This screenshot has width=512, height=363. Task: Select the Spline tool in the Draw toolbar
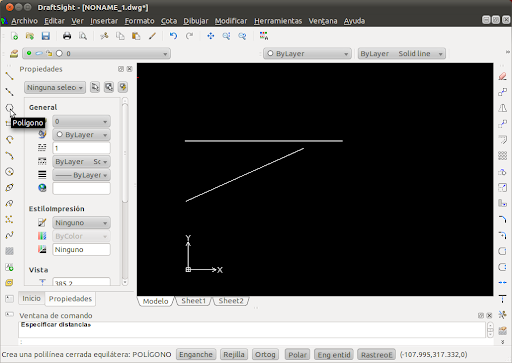[x=9, y=235]
